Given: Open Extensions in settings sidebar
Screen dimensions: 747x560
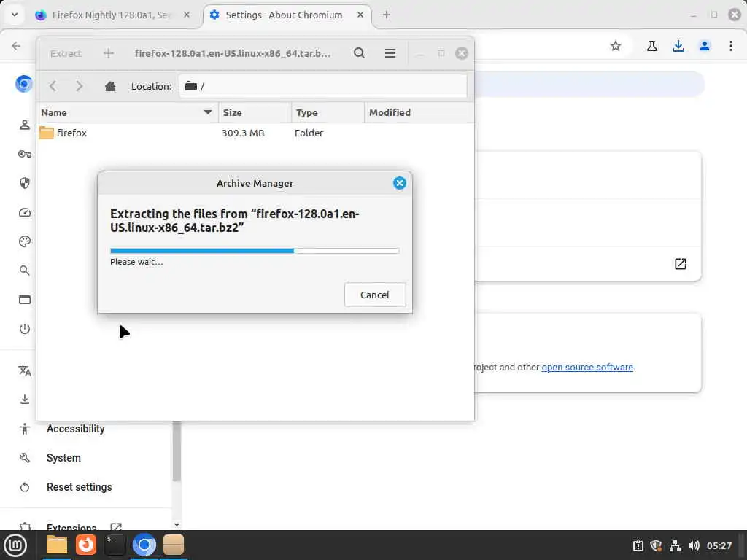Looking at the screenshot, I should (71, 526).
